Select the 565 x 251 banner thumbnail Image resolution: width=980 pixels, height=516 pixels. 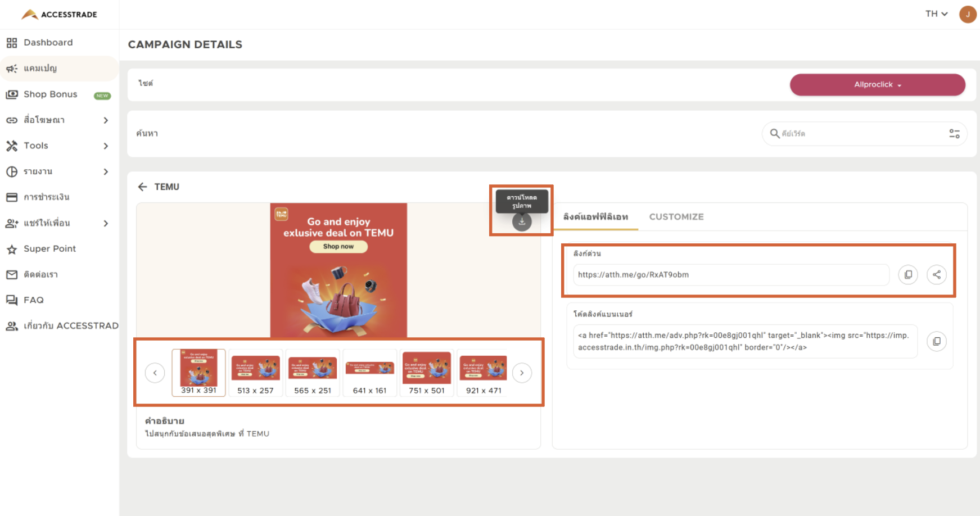pyautogui.click(x=313, y=373)
